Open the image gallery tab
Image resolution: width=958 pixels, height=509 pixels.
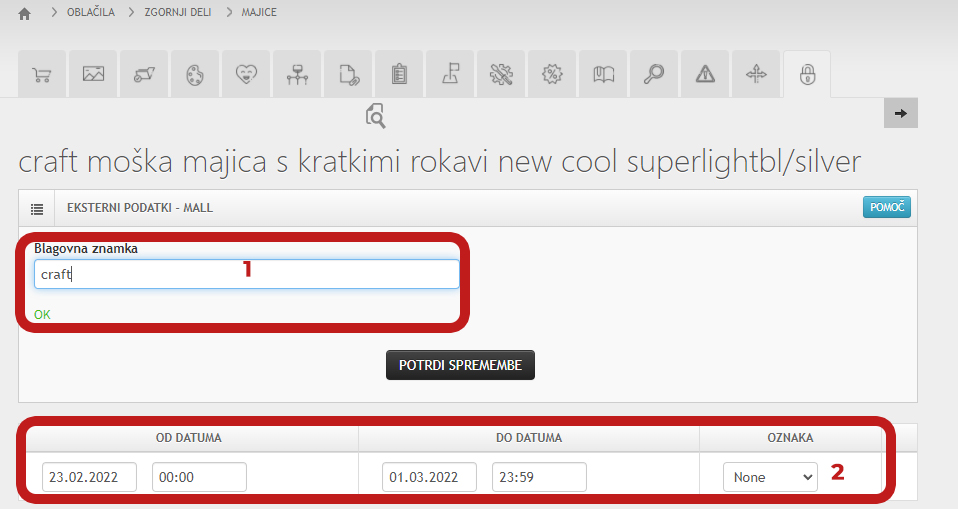tap(93, 74)
